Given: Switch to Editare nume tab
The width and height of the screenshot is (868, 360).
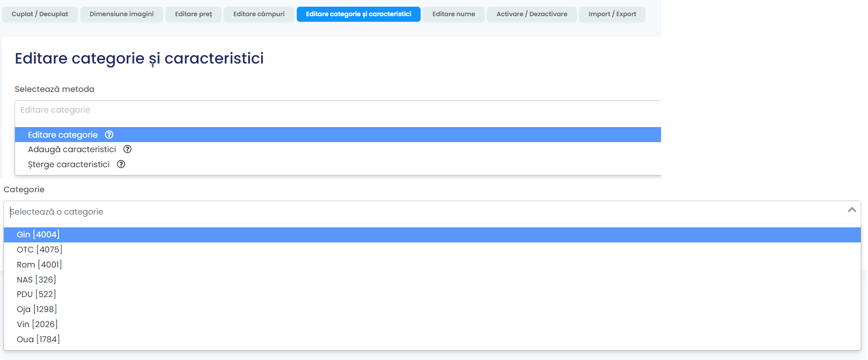Looking at the screenshot, I should click(x=454, y=14).
